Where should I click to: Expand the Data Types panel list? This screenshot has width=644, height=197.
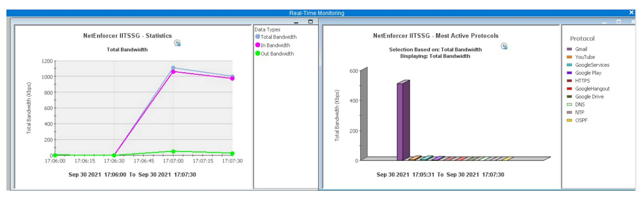tap(267, 29)
